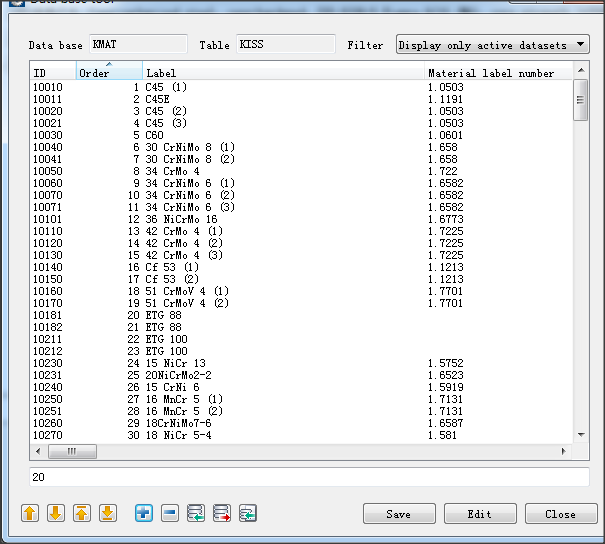Select ETG 88 row with ID 10181

[x=301, y=315]
